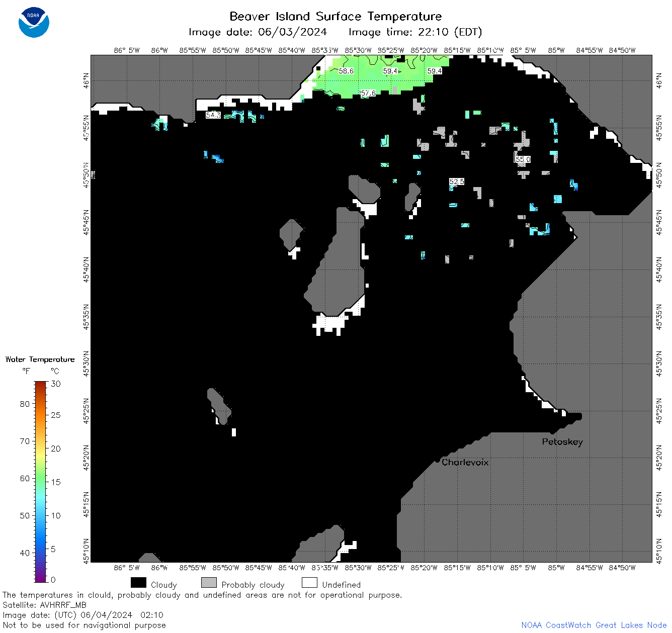Click the 55.0 temperature label
Viewport: 672px width, 633px height.
coord(523,159)
